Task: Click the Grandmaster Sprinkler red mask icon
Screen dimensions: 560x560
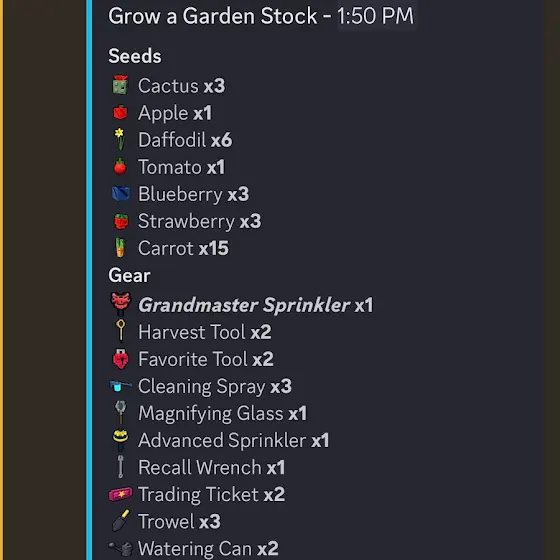Action: (x=121, y=304)
